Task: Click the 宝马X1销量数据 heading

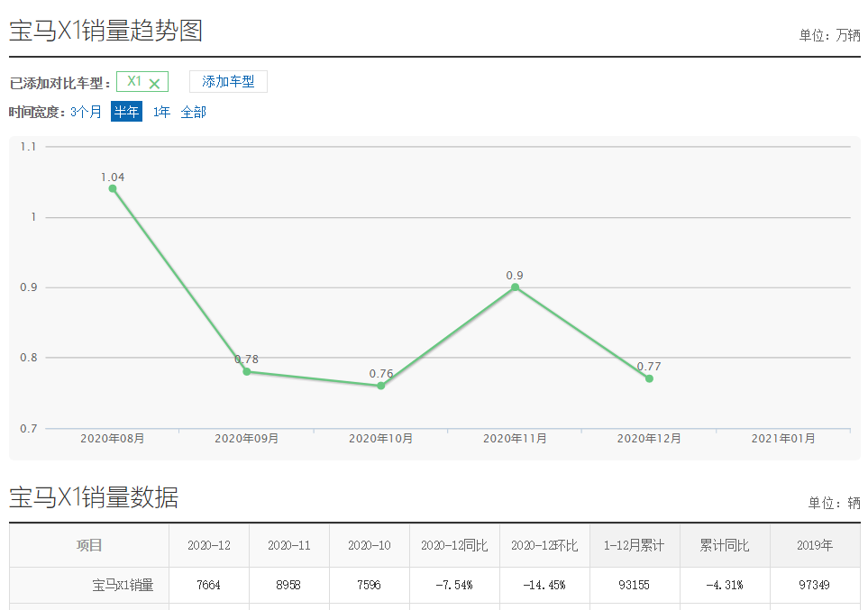Action: click(94, 497)
